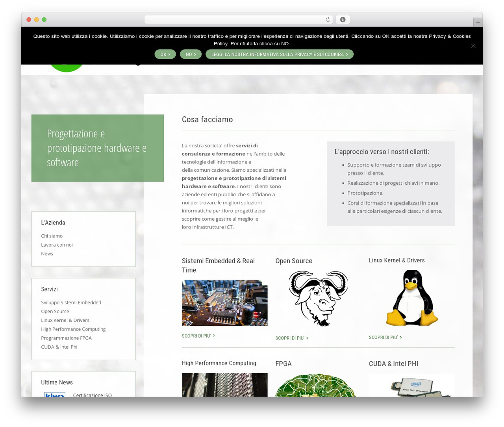Open a new tab with the plus button

(478, 22)
